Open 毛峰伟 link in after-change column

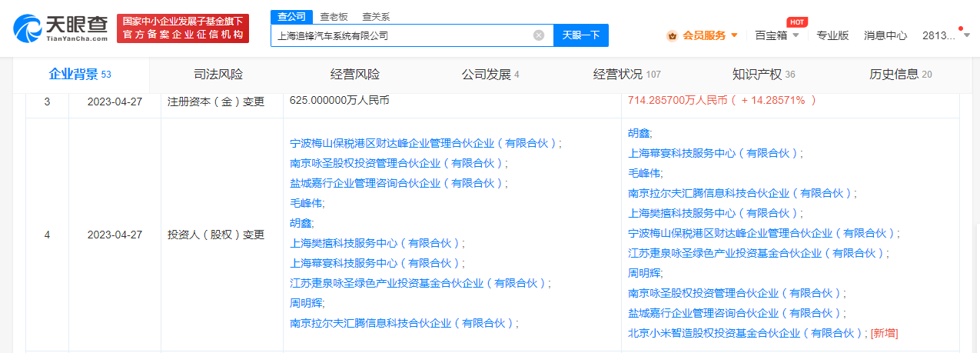point(643,173)
